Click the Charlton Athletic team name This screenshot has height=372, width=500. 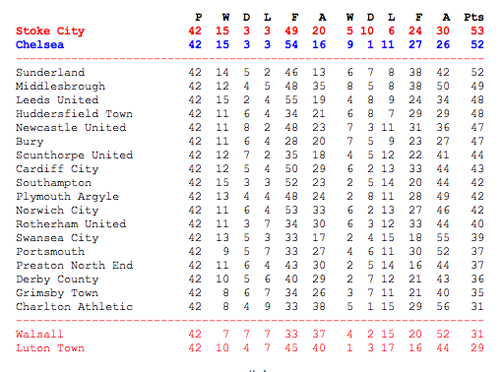click(x=74, y=307)
